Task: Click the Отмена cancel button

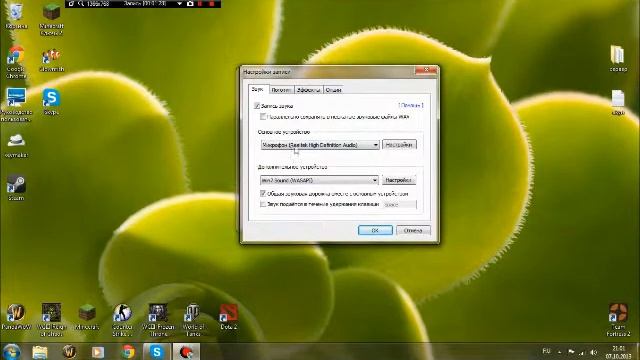Action: (413, 230)
